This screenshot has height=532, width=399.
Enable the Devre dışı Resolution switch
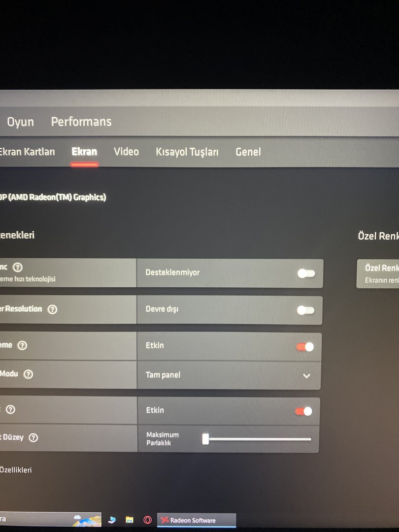306,310
